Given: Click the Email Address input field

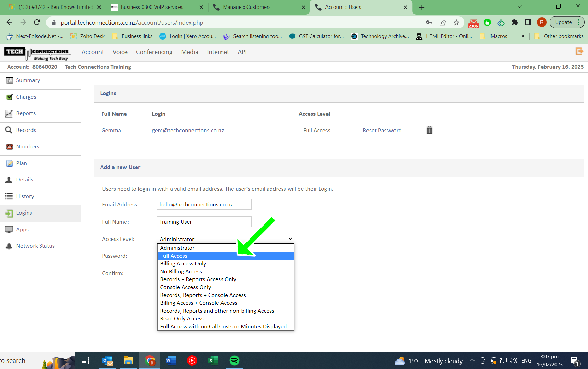Looking at the screenshot, I should [204, 204].
